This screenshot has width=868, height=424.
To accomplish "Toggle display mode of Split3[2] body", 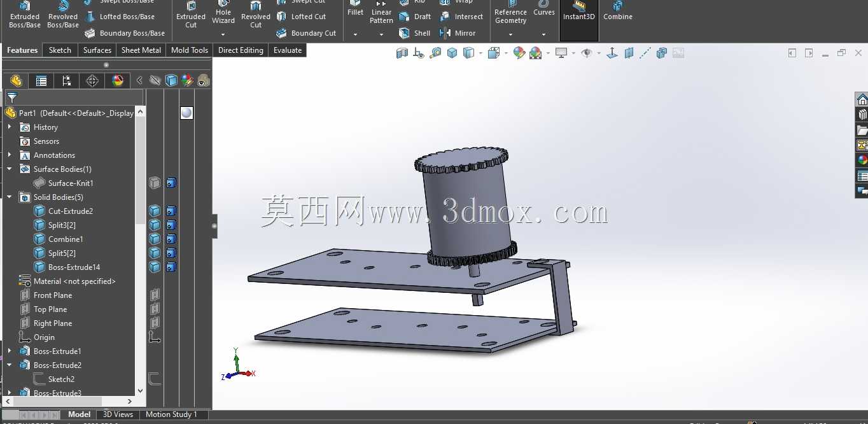I will [x=171, y=225].
